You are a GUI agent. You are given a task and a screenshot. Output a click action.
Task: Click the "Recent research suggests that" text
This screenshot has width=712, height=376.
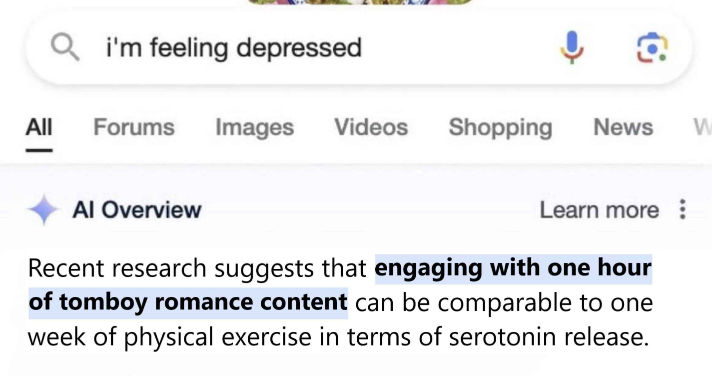pos(197,268)
